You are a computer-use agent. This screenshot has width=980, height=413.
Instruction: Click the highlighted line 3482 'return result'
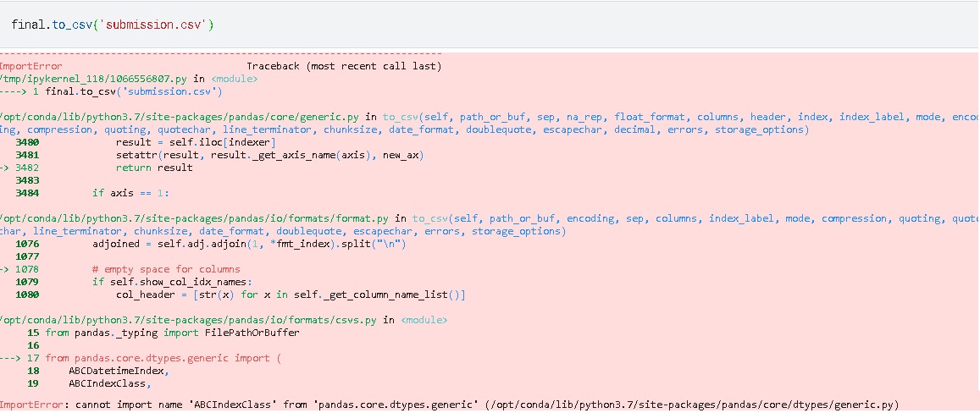[154, 168]
